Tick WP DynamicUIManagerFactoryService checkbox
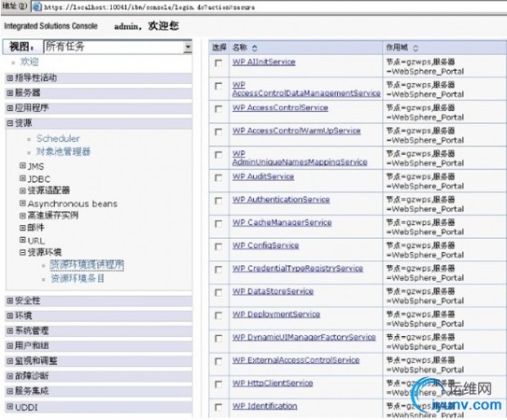507x420 pixels. 218,339
